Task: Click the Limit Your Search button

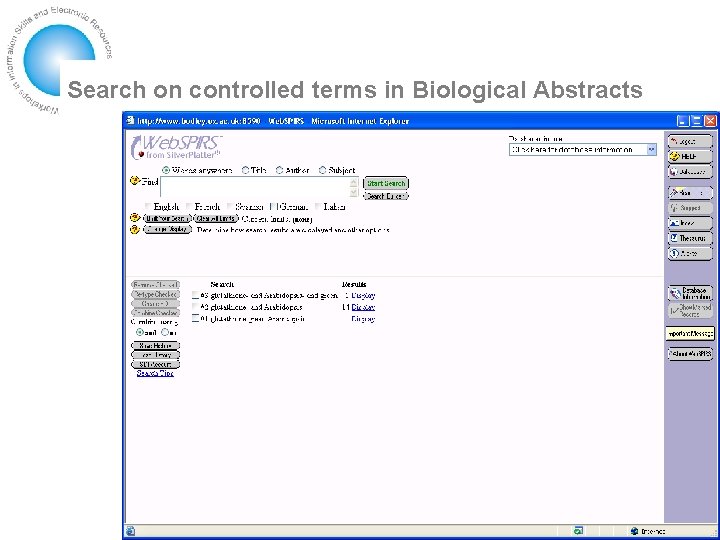Action: pyautogui.click(x=167, y=219)
